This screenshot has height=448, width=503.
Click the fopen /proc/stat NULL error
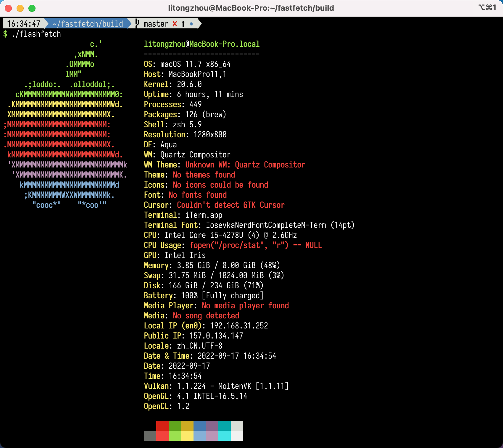[x=256, y=245]
